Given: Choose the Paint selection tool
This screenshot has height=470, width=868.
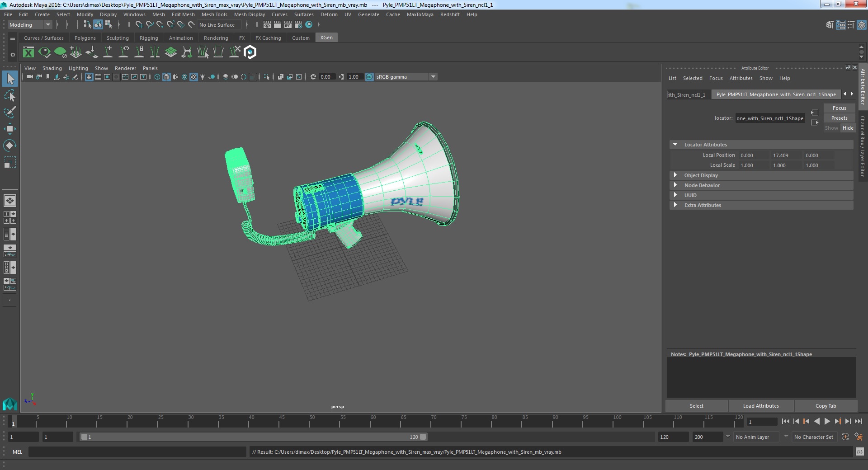Looking at the screenshot, I should point(10,112).
